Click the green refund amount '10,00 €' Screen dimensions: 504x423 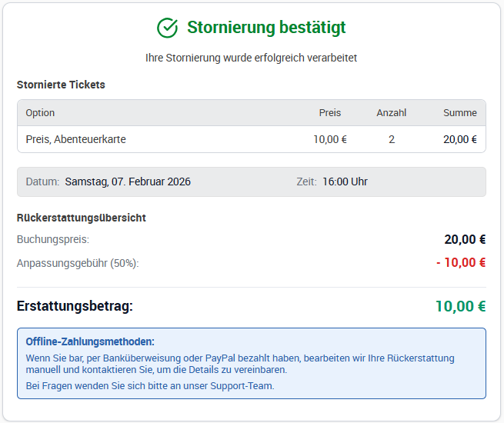tap(460, 306)
